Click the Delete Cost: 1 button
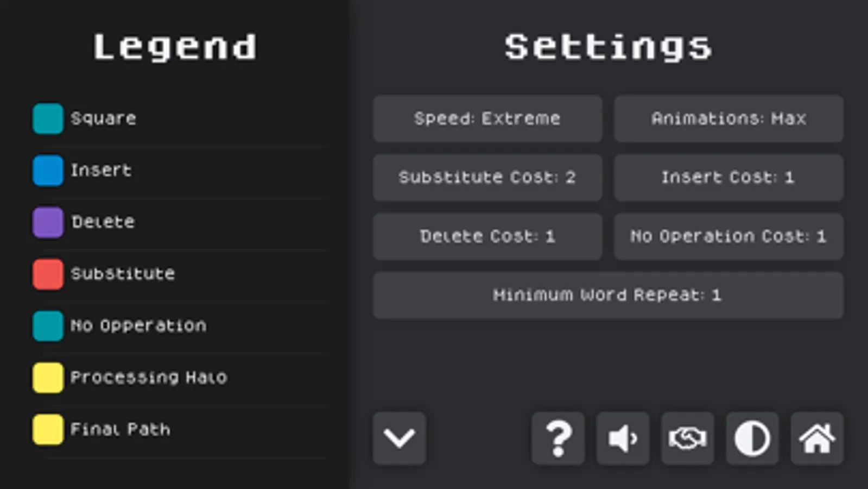This screenshot has width=868, height=489. 487,236
